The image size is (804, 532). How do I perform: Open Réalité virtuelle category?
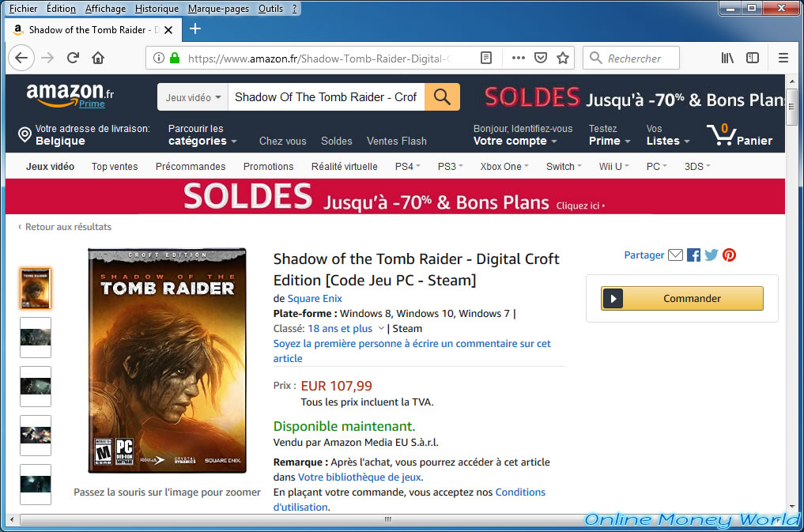(345, 167)
